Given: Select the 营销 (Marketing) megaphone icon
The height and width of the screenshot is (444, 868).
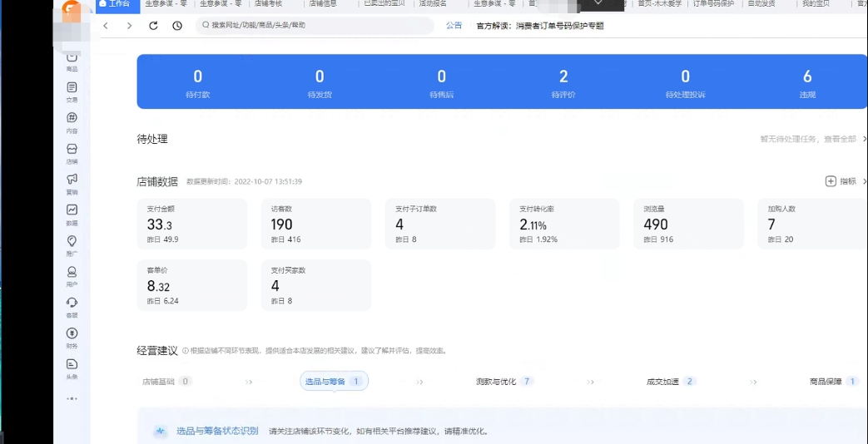Looking at the screenshot, I should pyautogui.click(x=72, y=180).
